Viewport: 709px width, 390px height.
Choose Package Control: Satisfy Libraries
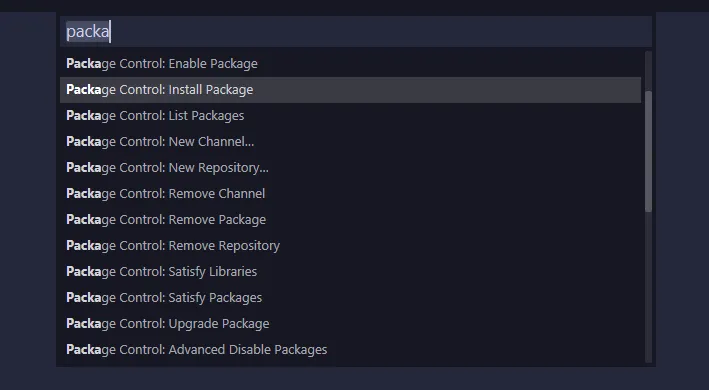coord(350,272)
